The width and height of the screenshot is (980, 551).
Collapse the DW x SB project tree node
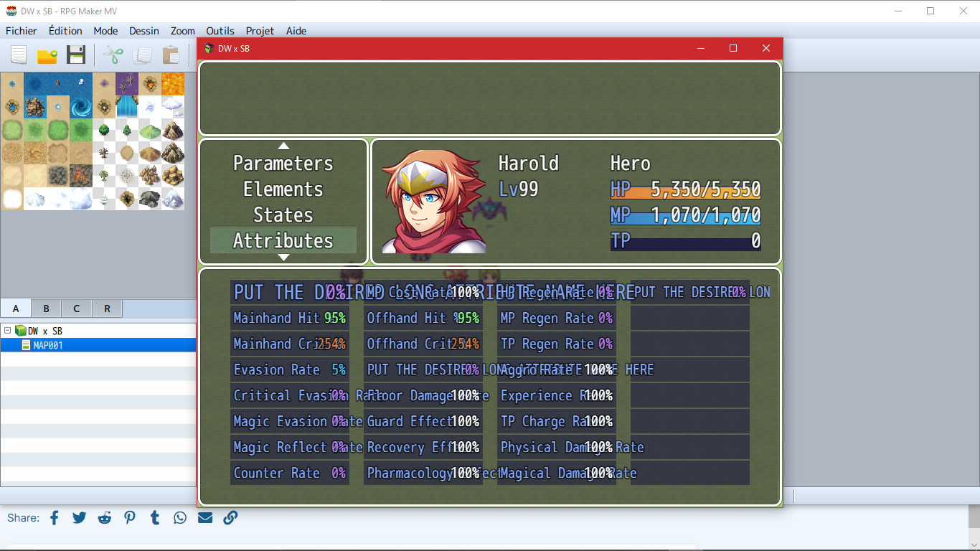[7, 331]
